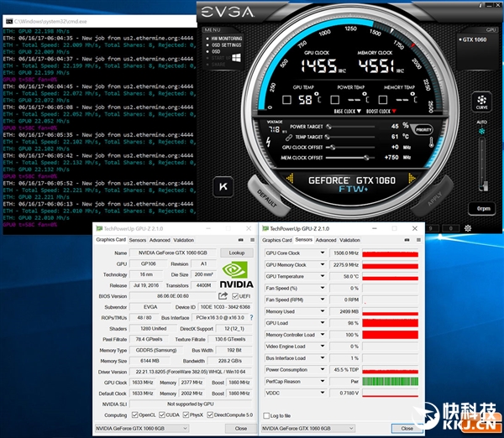Switch to Graphics Card tab in right GPU-Z window
The image size is (504, 438).
coord(276,240)
